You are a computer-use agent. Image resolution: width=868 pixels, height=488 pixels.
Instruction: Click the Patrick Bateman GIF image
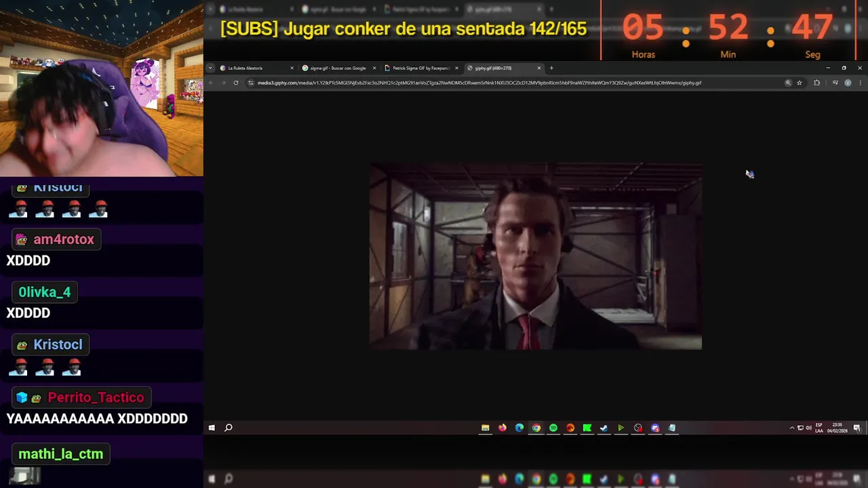click(x=536, y=256)
